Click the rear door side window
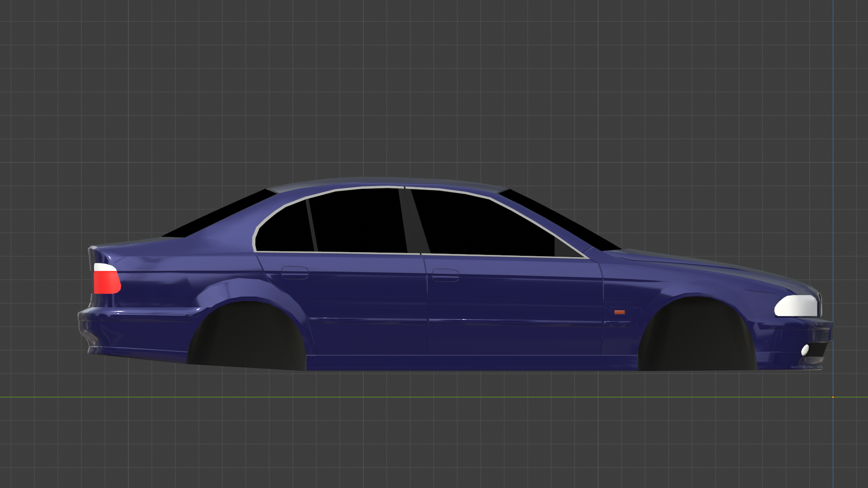 click(x=357, y=221)
